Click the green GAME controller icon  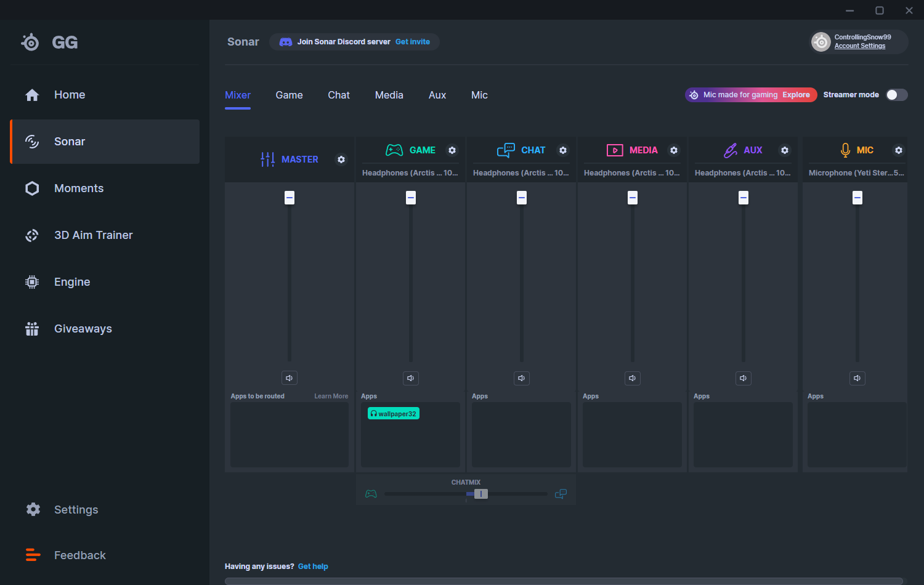[394, 150]
